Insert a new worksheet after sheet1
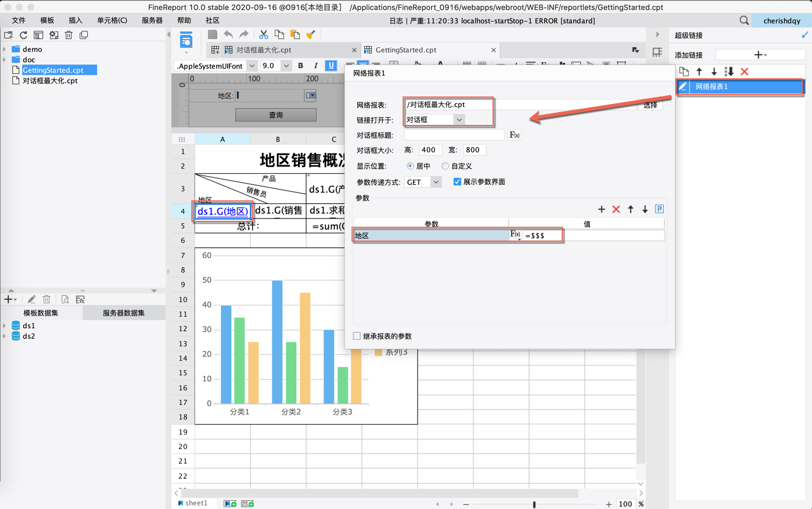This screenshot has height=509, width=812. coord(230,503)
